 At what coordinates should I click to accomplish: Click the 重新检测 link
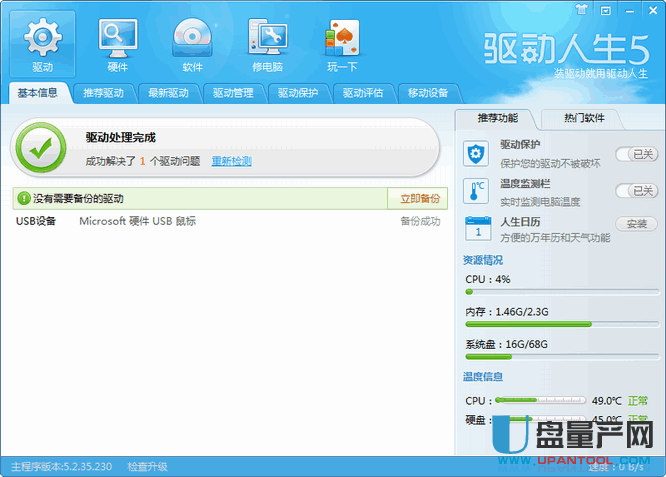coord(231,161)
